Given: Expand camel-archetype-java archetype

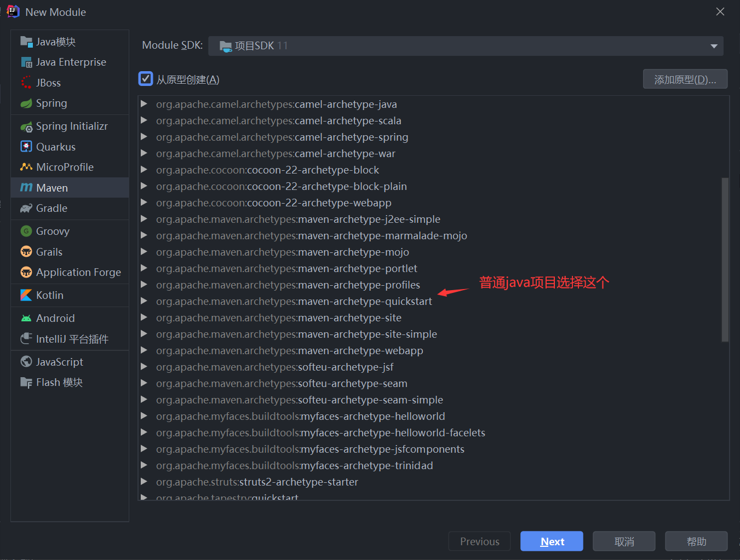Looking at the screenshot, I should pos(144,103).
